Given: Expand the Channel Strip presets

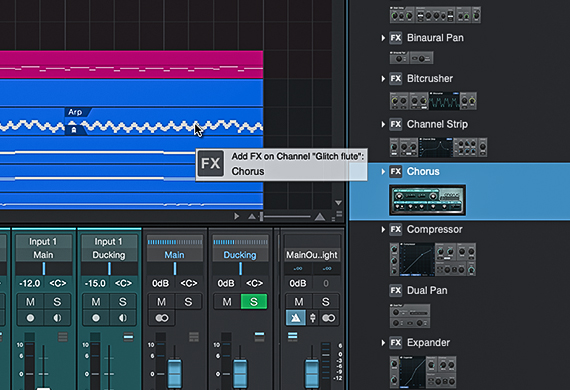Looking at the screenshot, I should (383, 124).
